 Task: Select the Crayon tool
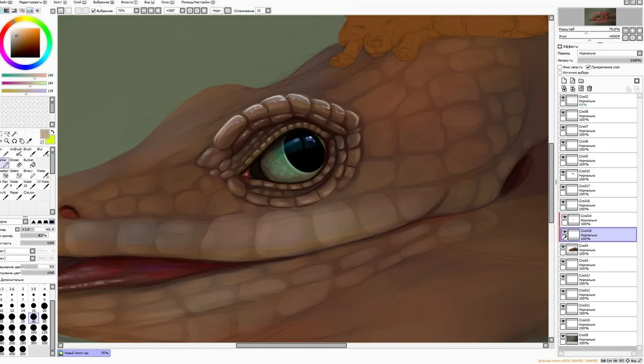click(x=29, y=196)
